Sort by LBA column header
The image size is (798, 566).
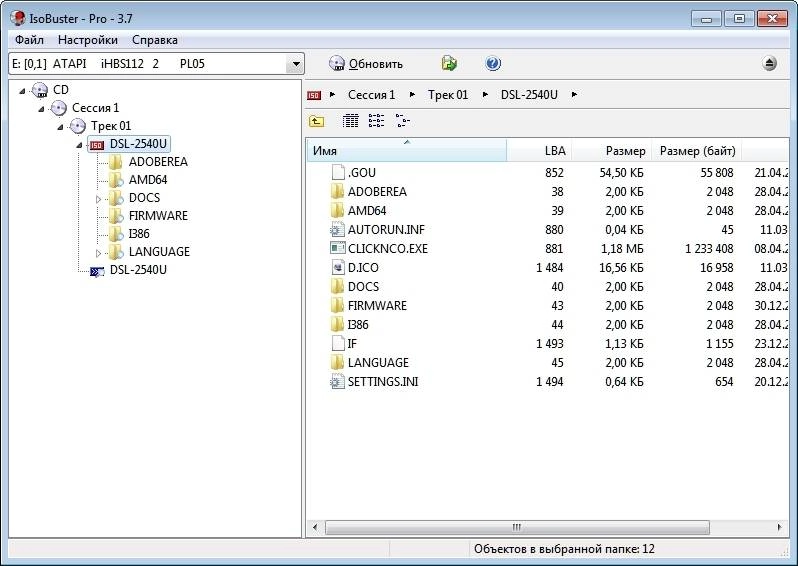click(x=539, y=151)
